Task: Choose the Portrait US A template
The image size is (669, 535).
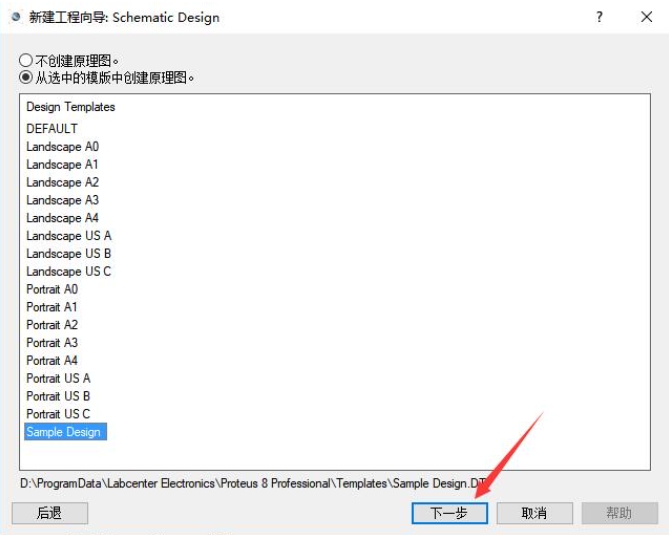Action: tap(58, 378)
